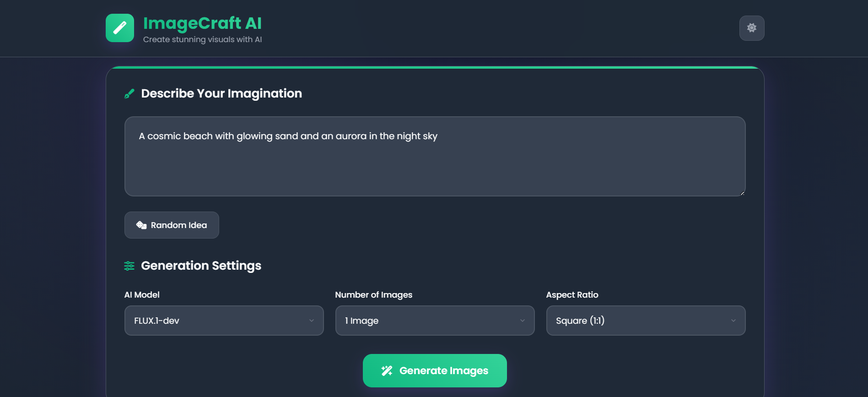Click the dice icon on Random Idea
Viewport: 868px width, 397px height.
(141, 225)
